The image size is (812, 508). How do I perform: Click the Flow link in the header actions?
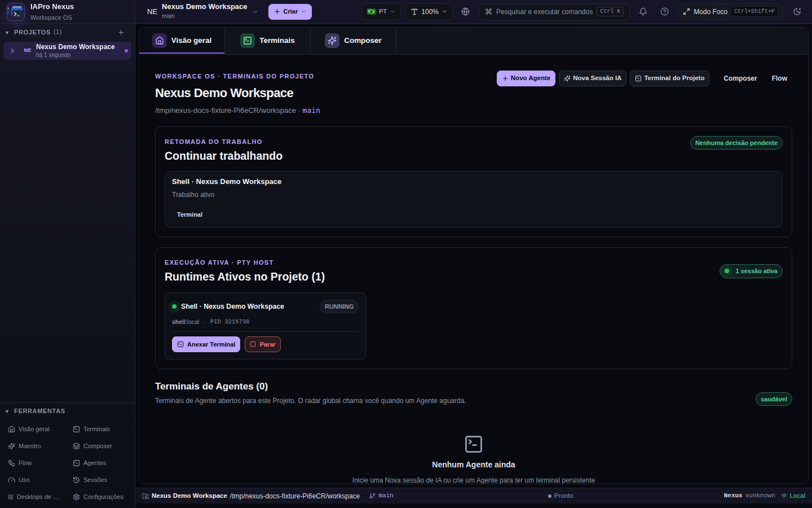point(779,78)
